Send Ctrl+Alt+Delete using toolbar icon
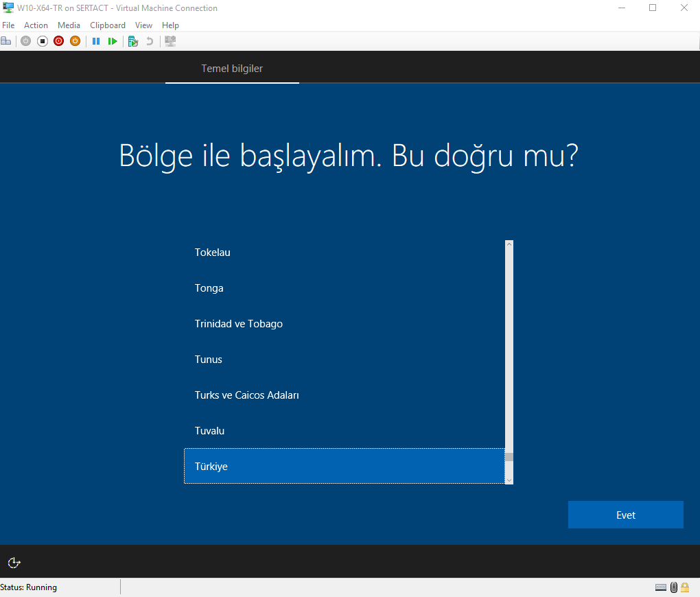 (6, 41)
